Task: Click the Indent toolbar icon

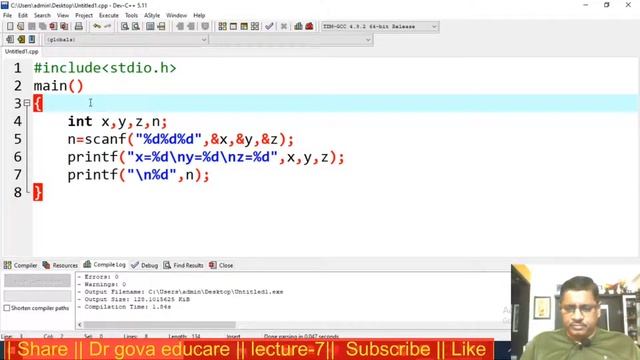Action: tap(180, 27)
